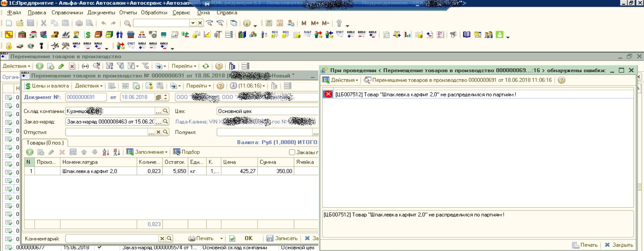Open the Документы menu
Image resolution: width=644 pixels, height=251 pixels.
point(101,13)
